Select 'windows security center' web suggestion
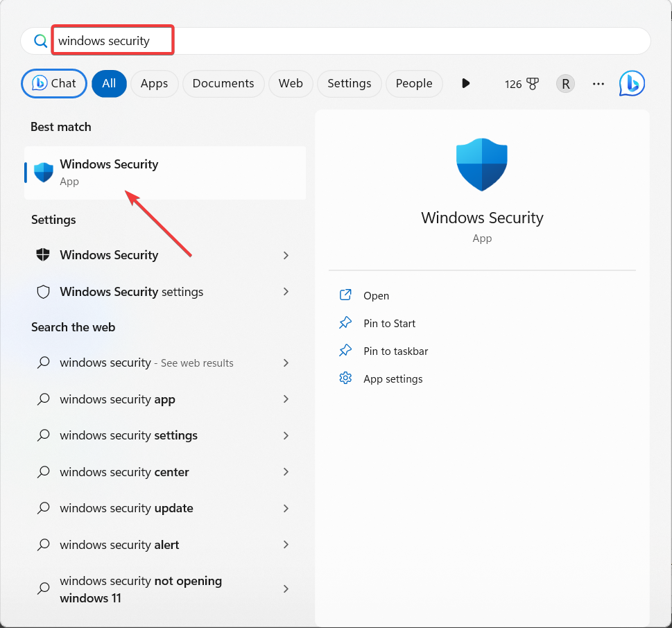The width and height of the screenshot is (672, 628). (x=165, y=472)
